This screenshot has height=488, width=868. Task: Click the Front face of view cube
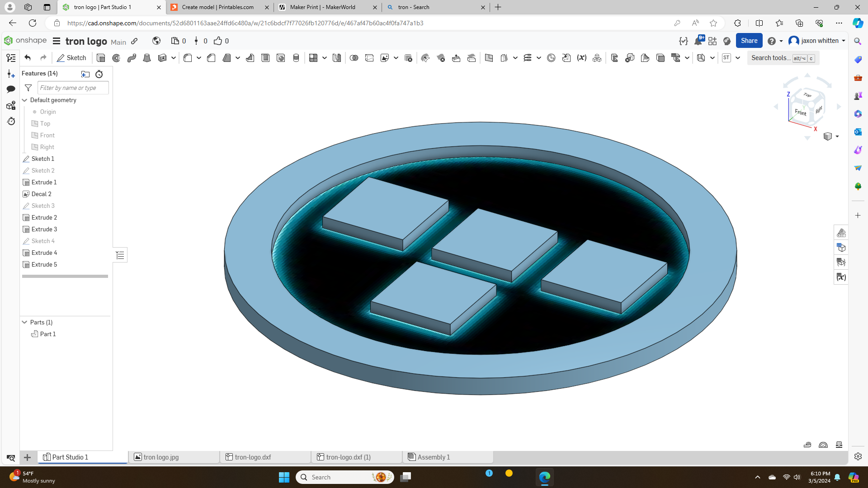click(x=801, y=113)
